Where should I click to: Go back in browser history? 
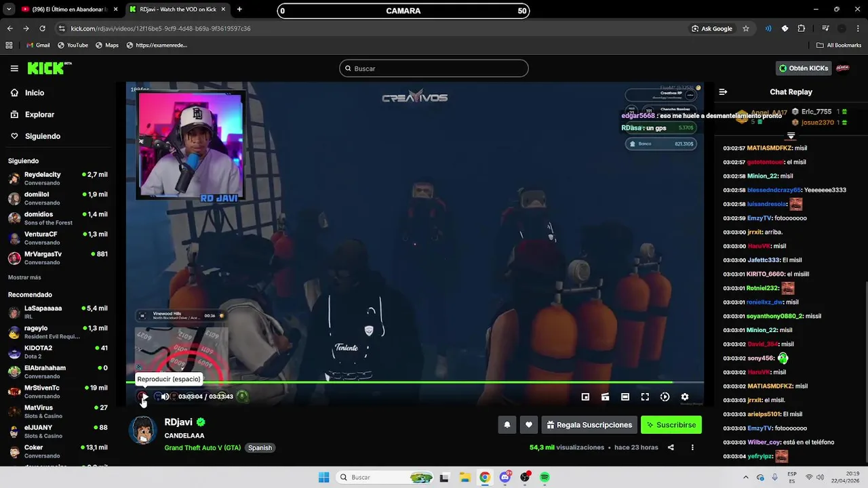9,28
